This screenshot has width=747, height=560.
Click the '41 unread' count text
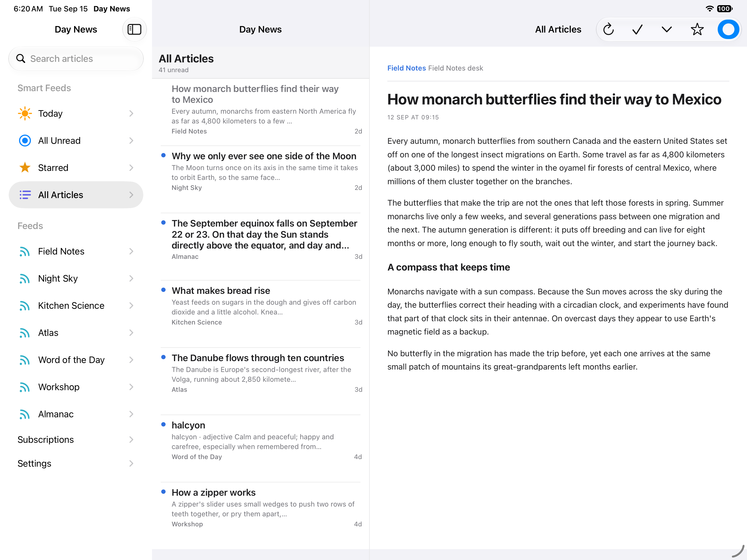click(173, 70)
